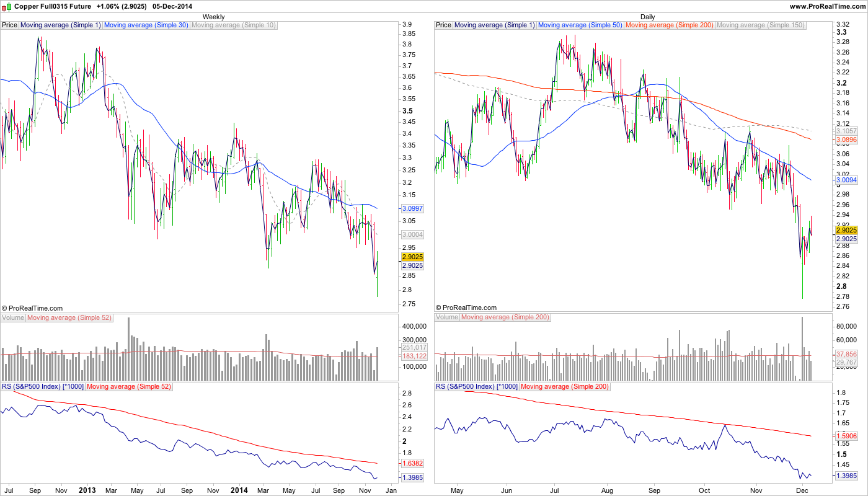The width and height of the screenshot is (868, 496).
Task: Click the Price label on Weekly chart
Action: coord(10,25)
